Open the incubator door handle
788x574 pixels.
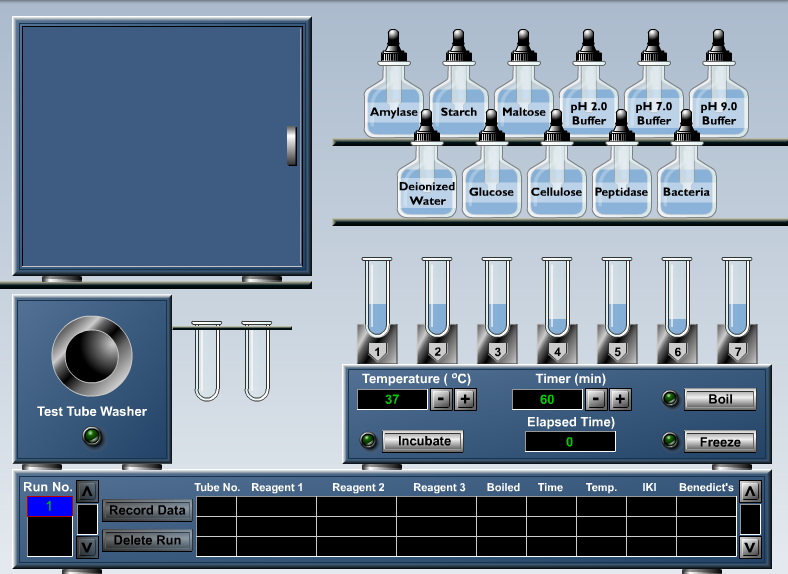click(292, 145)
